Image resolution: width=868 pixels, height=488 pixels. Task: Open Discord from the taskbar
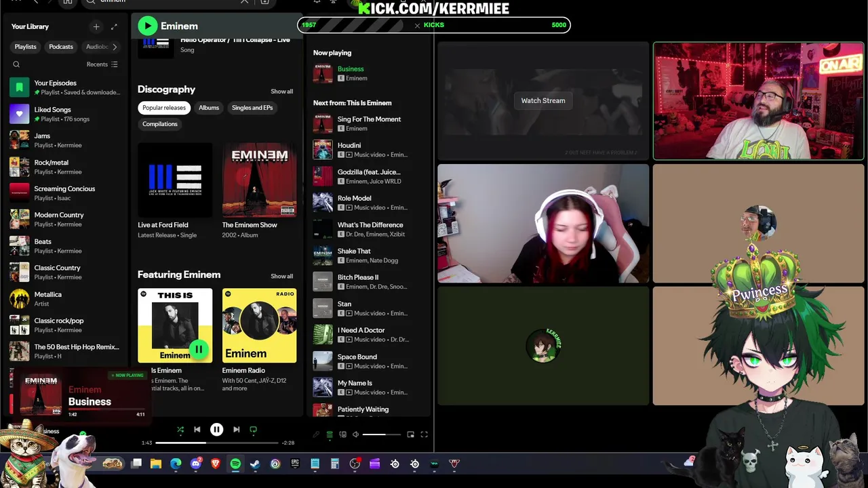pyautogui.click(x=196, y=464)
